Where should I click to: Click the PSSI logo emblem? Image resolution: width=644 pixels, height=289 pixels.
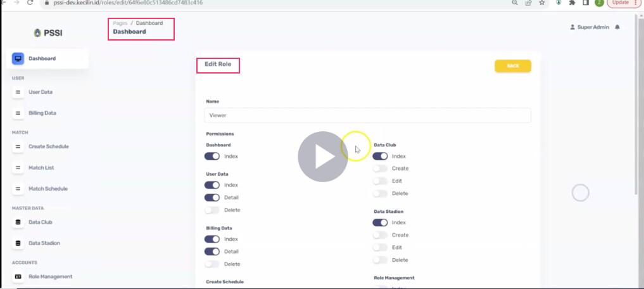coord(38,33)
